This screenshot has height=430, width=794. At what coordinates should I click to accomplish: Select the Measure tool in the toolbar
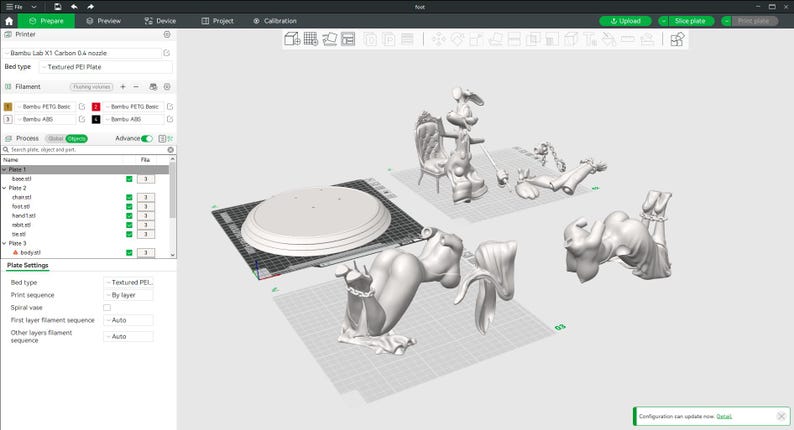tap(628, 40)
